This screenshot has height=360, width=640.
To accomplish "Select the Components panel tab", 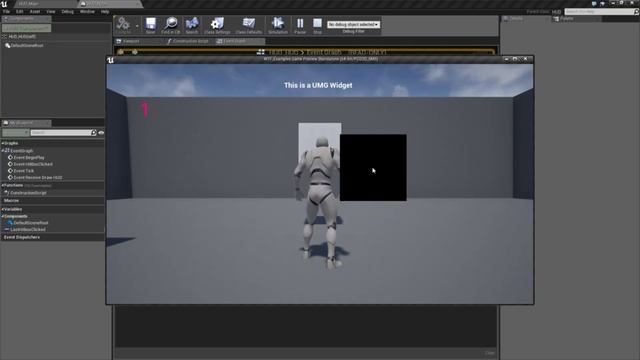I will [x=26, y=19].
